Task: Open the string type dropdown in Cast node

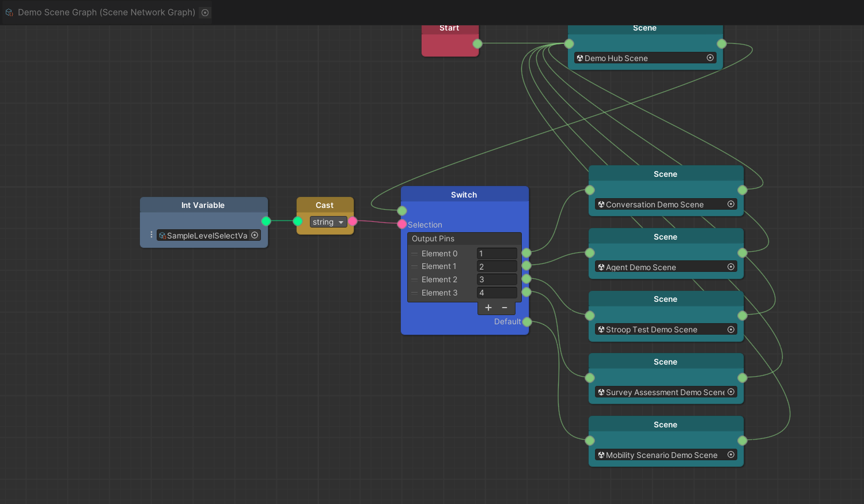Action: tap(328, 222)
